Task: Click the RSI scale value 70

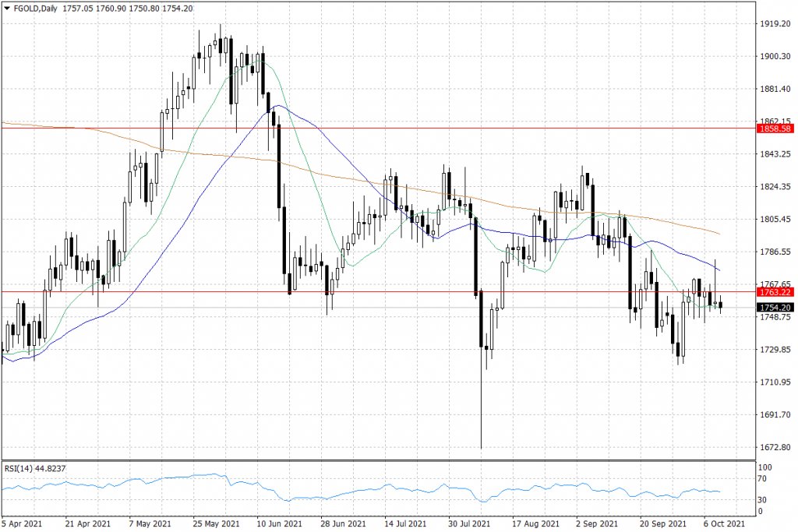Action: pyautogui.click(x=762, y=479)
